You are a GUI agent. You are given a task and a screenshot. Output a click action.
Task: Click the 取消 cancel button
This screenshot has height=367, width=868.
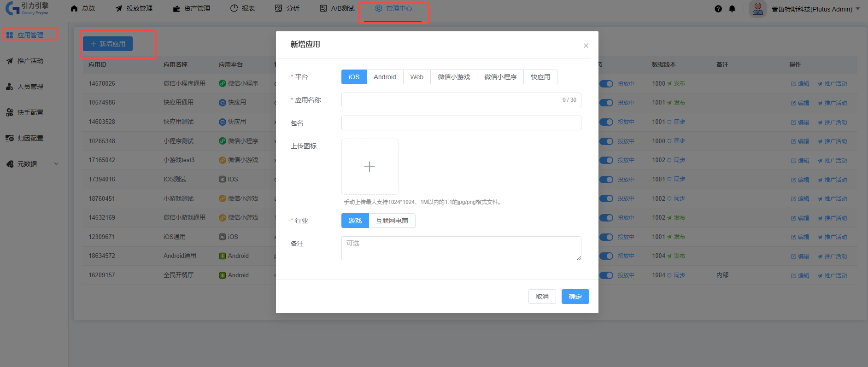[x=542, y=297]
